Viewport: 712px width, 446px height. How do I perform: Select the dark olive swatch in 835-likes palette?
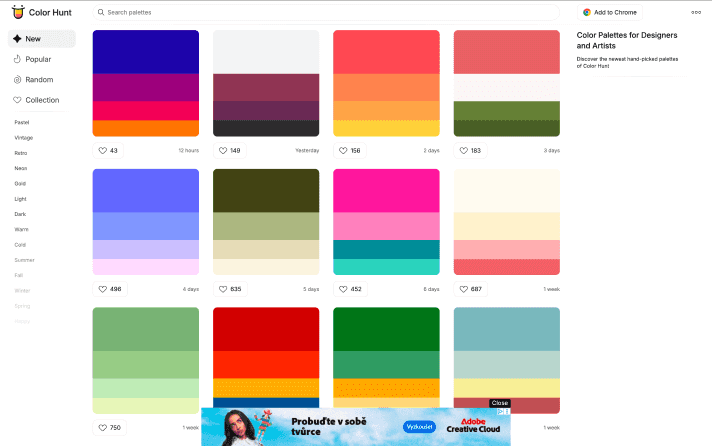(266, 191)
